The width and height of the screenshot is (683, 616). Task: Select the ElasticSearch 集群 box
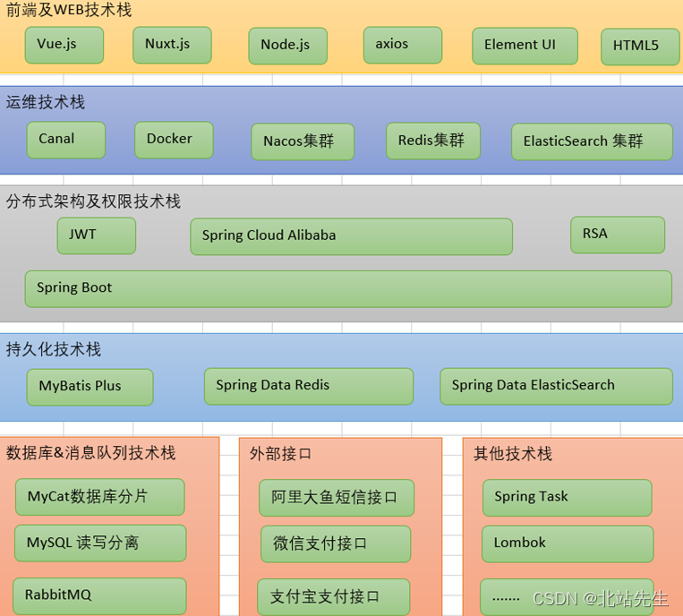pos(593,141)
